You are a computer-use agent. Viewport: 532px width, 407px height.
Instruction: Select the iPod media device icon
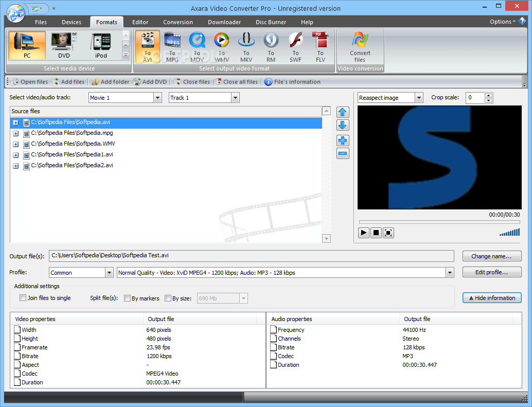coord(101,45)
